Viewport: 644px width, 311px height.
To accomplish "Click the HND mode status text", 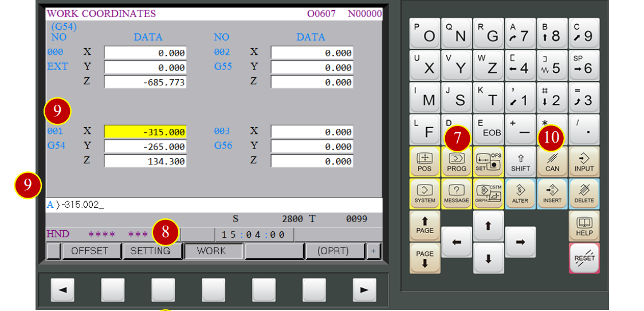I will click(x=58, y=234).
